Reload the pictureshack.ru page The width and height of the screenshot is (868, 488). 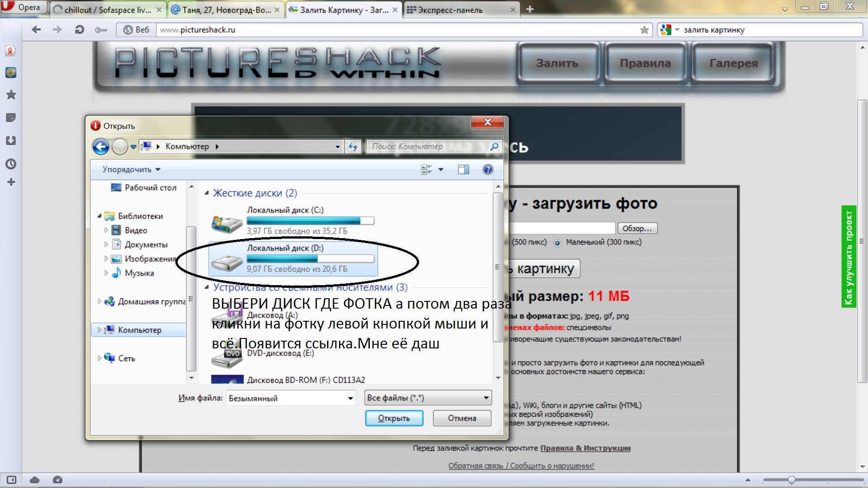click(79, 30)
